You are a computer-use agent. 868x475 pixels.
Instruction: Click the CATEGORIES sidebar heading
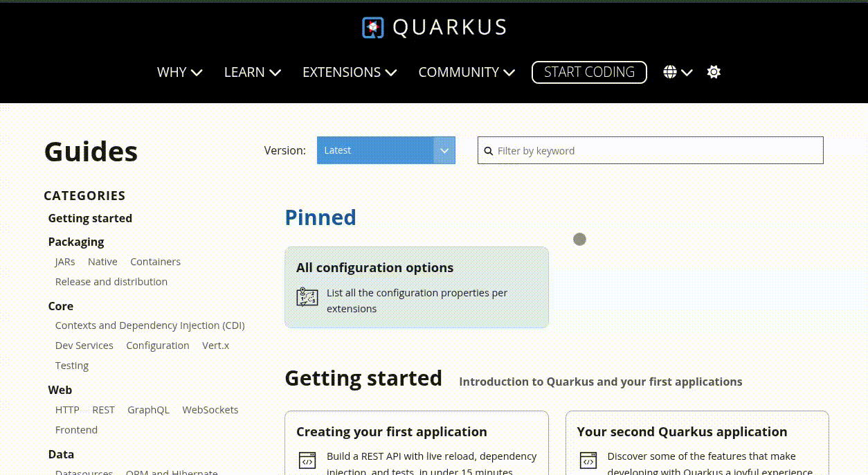point(84,196)
